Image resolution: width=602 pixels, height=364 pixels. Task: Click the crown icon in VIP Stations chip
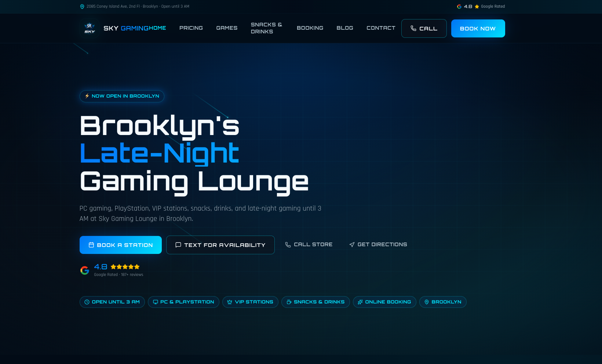pyautogui.click(x=230, y=302)
